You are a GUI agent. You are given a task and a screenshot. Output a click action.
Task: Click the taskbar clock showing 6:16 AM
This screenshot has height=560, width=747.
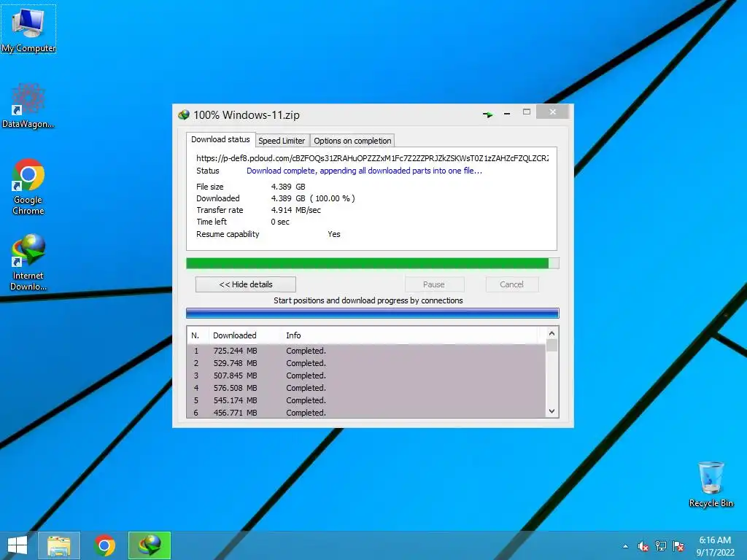point(715,546)
